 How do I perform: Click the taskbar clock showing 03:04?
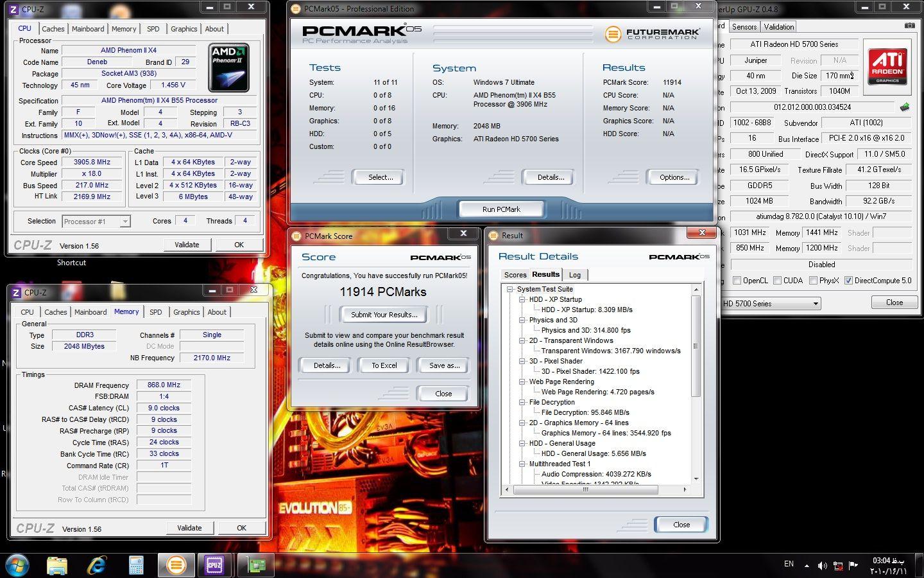pyautogui.click(x=888, y=566)
